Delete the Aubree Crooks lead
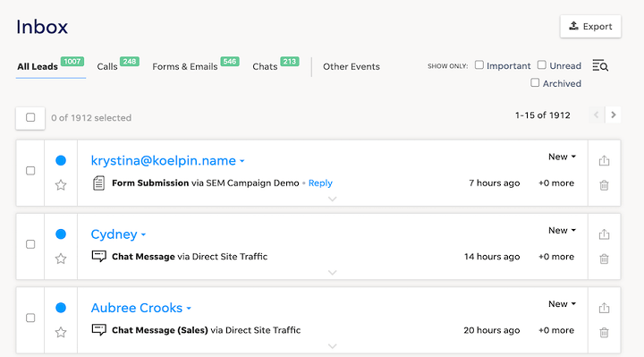This screenshot has height=357, width=644. click(x=604, y=332)
